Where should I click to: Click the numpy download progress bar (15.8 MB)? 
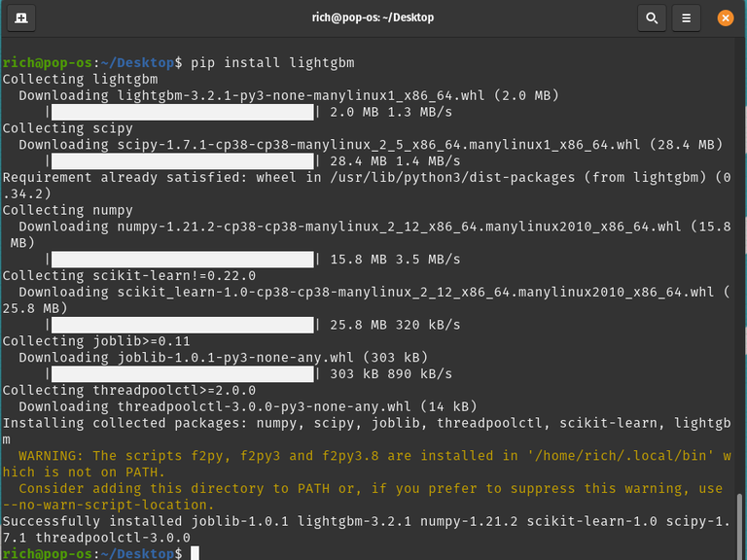[183, 259]
